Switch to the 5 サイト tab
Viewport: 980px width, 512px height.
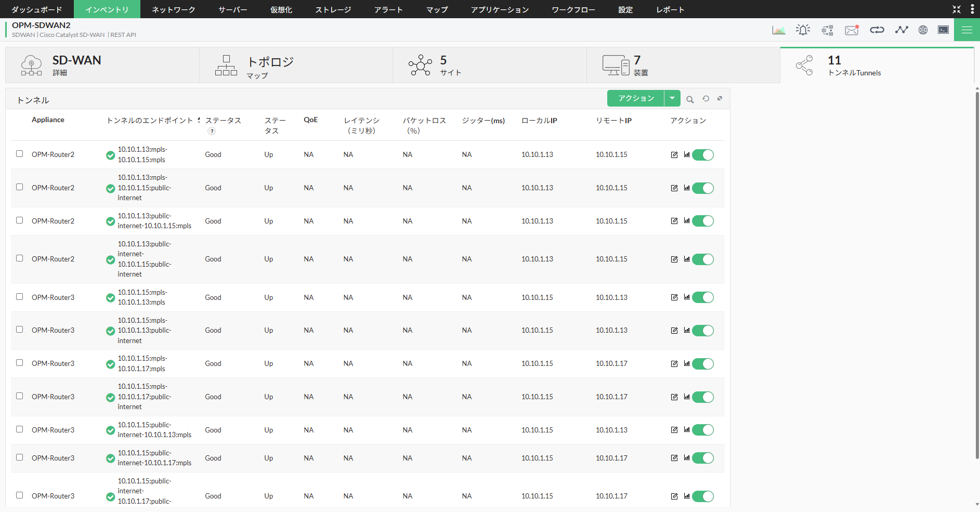490,65
